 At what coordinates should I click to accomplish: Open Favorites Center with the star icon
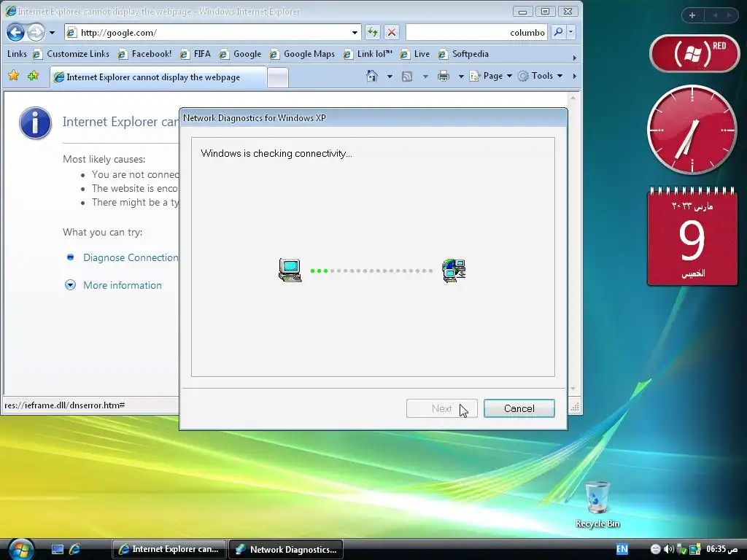click(x=14, y=76)
